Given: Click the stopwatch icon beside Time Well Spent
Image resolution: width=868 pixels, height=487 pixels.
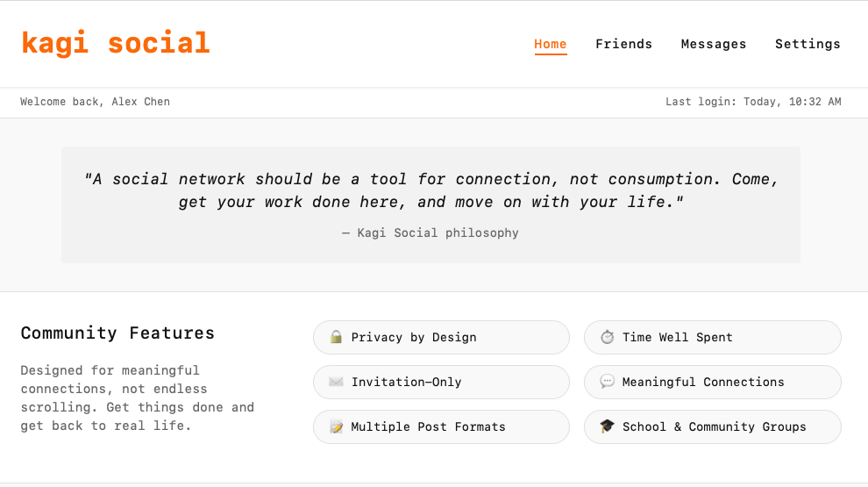Looking at the screenshot, I should tap(607, 337).
